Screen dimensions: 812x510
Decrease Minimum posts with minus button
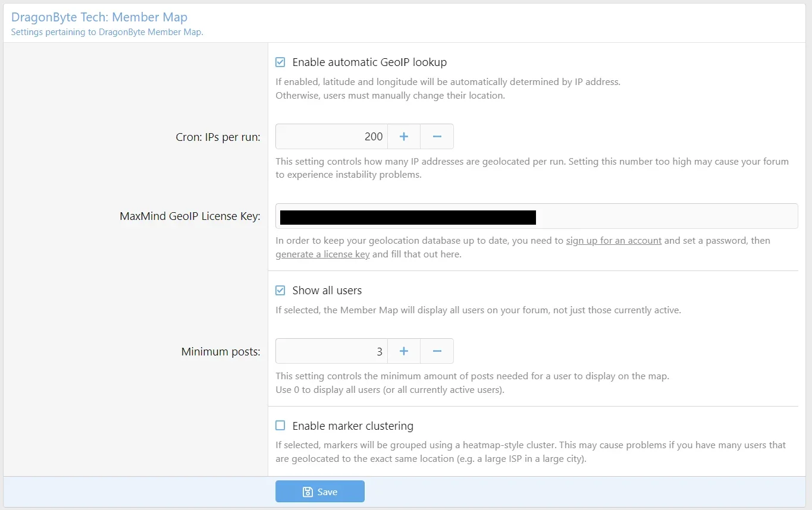(x=437, y=351)
